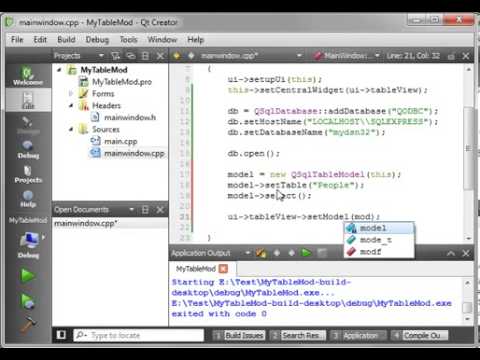Minimize the output pane with the up chevron
Screen dimensions: 480x360
(451, 254)
